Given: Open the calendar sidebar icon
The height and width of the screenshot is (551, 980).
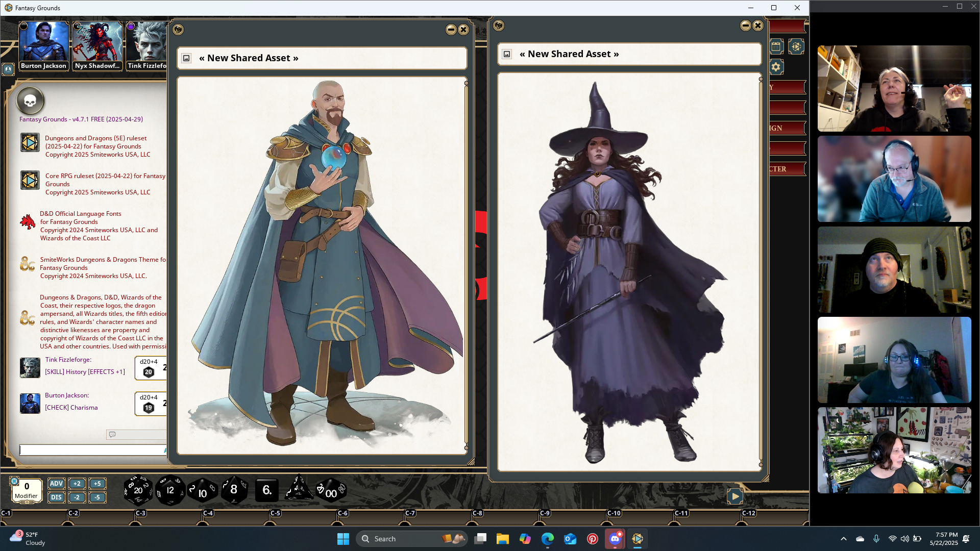Looking at the screenshot, I should click(776, 47).
